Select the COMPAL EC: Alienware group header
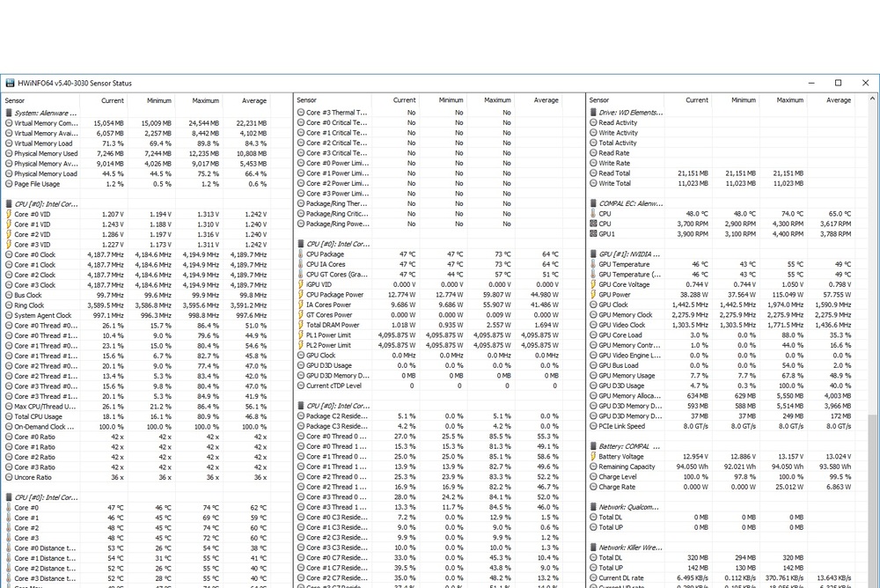880x588 pixels. coord(630,203)
